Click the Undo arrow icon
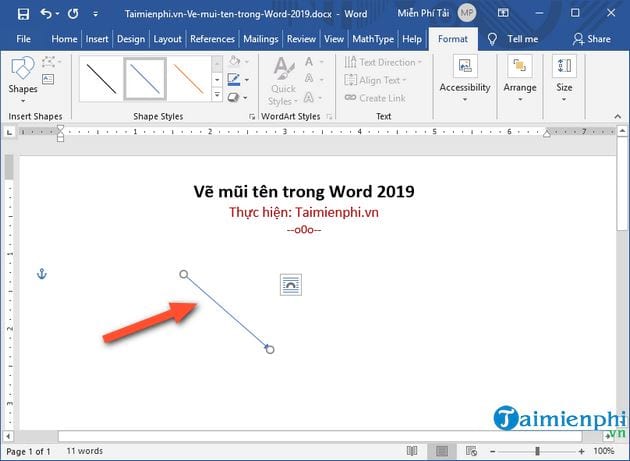Viewport: 630px width, 461px height. click(x=46, y=14)
